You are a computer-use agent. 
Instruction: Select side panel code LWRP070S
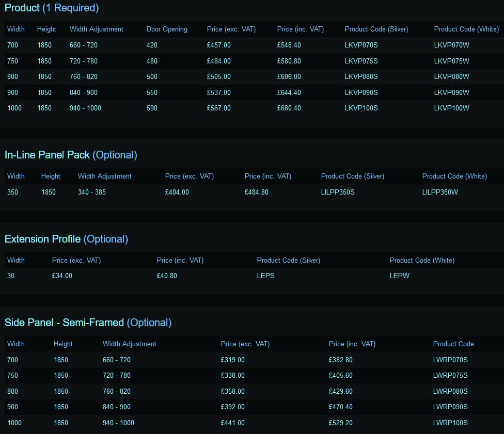450,360
